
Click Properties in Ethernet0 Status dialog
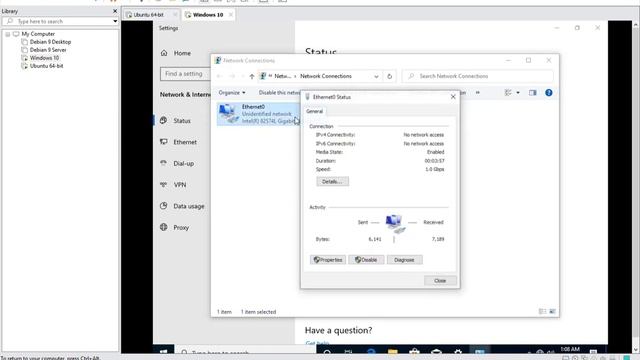click(x=328, y=260)
